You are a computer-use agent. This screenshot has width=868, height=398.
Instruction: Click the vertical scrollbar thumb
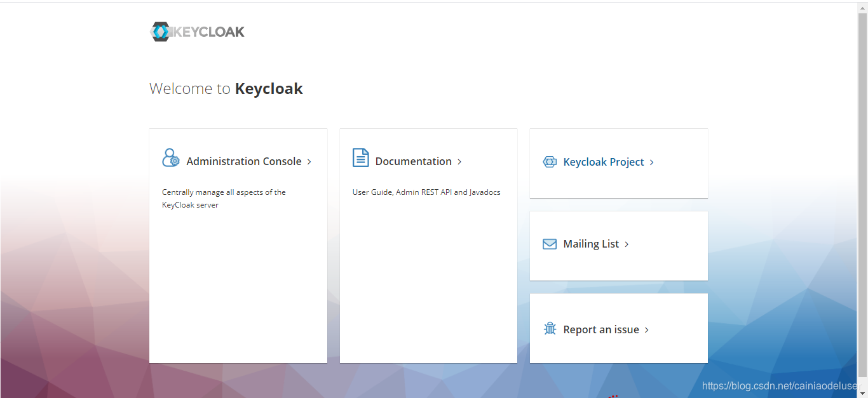(x=862, y=194)
